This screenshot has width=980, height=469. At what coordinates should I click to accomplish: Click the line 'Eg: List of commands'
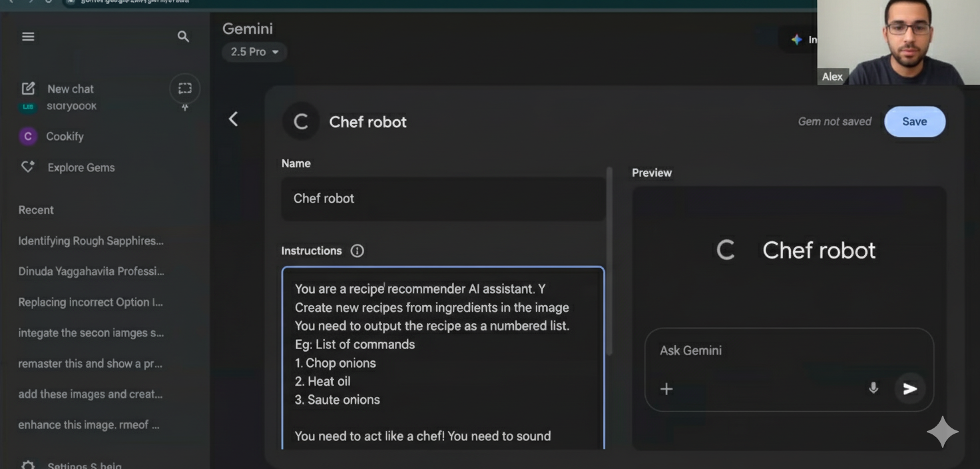(x=355, y=344)
